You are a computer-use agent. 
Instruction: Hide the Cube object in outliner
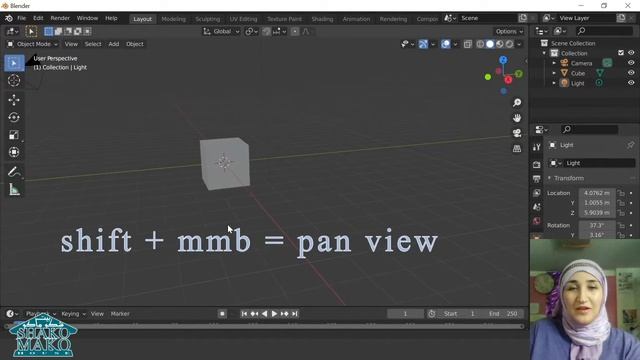(x=631, y=73)
